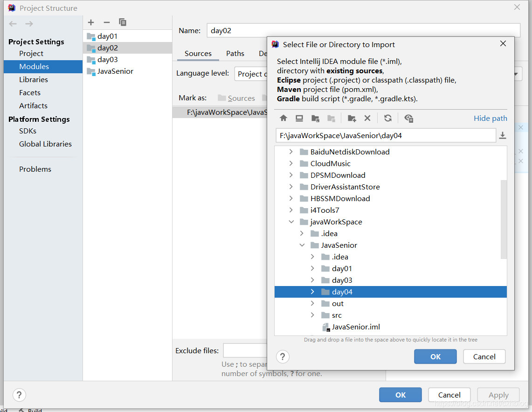Expand the CloudMusic folder

(291, 163)
